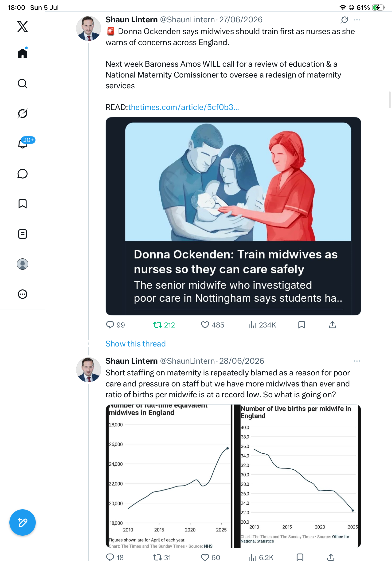Image resolution: width=392 pixels, height=561 pixels.
Task: Like the post with 485 likes
Action: 212,325
